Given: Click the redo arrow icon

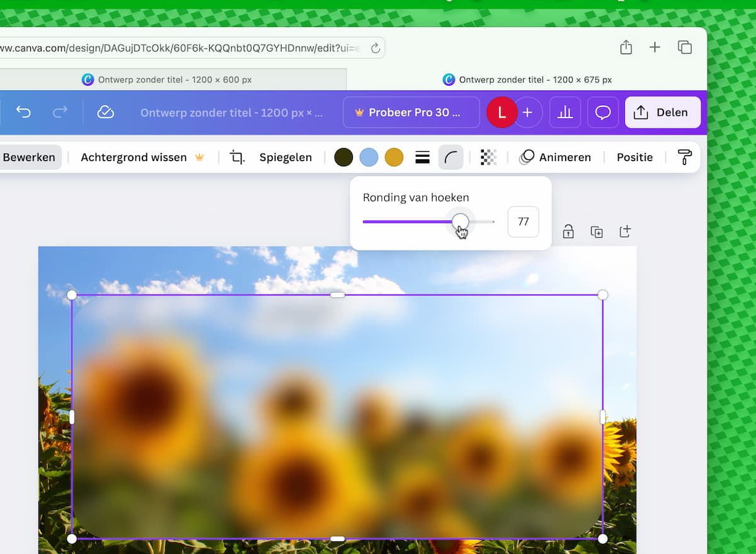Looking at the screenshot, I should click(x=60, y=112).
